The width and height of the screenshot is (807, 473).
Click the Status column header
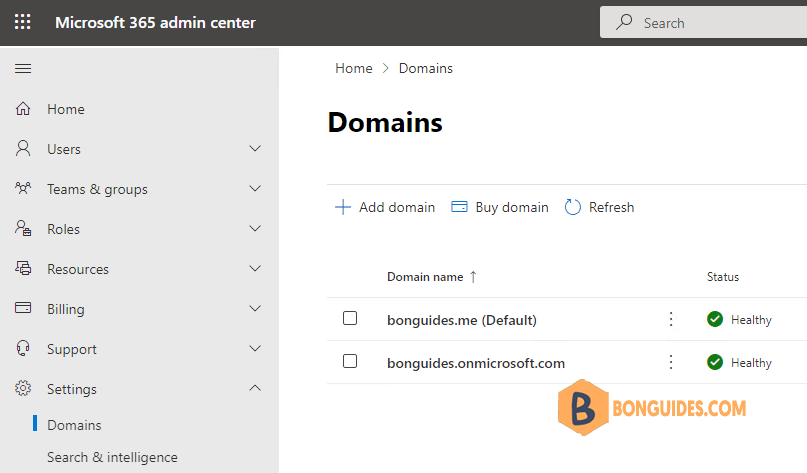tap(723, 277)
